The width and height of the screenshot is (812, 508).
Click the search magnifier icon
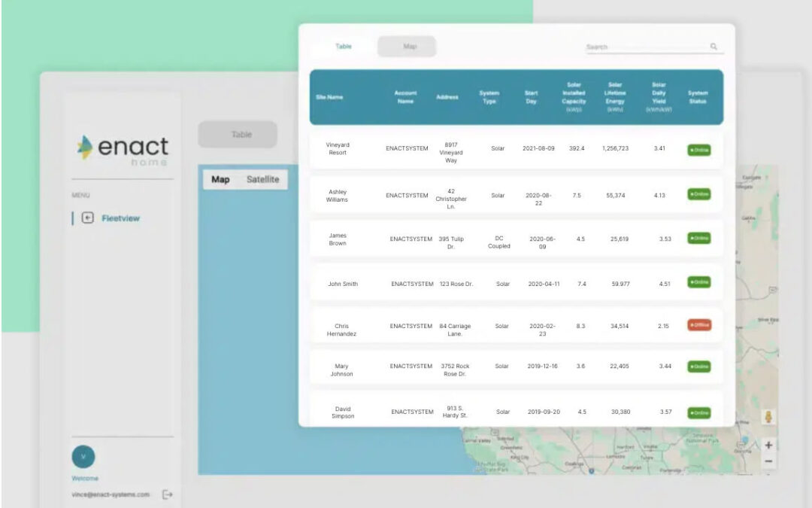[x=713, y=46]
